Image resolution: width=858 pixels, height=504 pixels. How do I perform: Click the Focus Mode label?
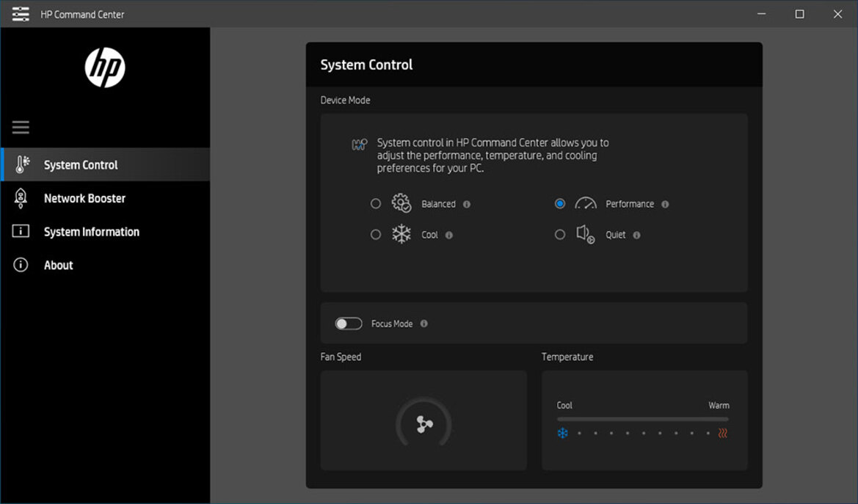tap(392, 324)
